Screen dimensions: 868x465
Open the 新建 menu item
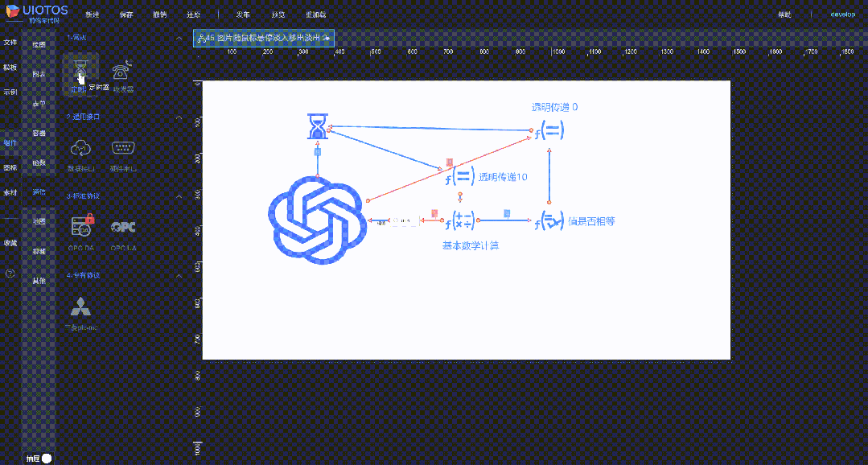pyautogui.click(x=93, y=14)
